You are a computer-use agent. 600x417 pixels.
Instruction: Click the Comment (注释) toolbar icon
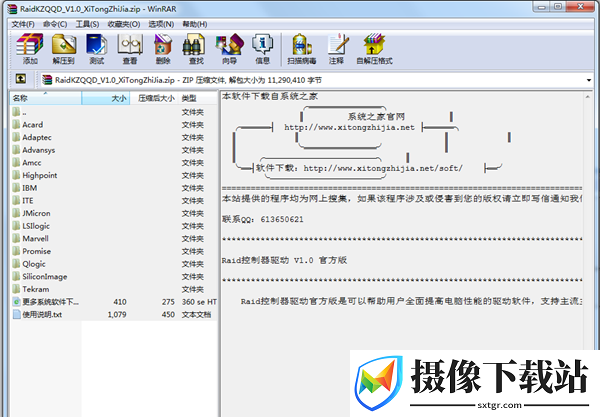(336, 49)
